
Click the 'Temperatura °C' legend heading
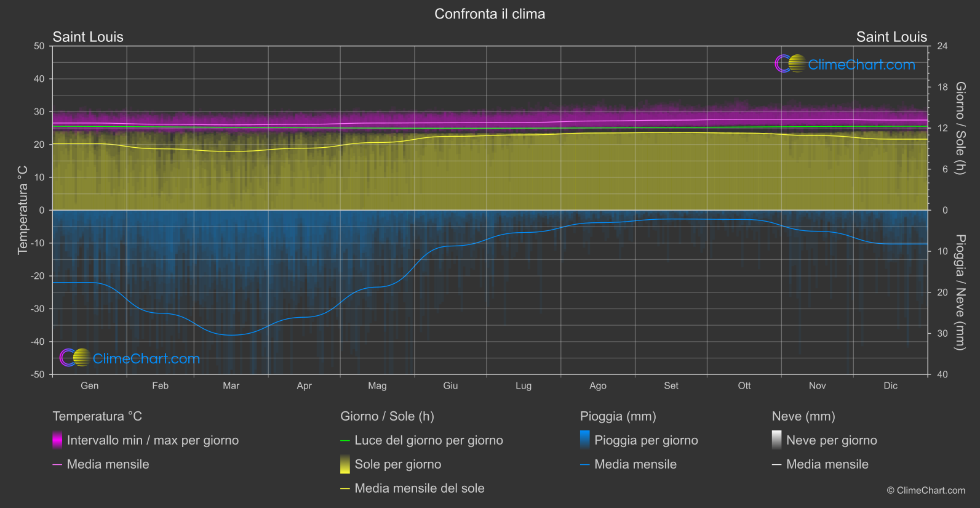97,416
